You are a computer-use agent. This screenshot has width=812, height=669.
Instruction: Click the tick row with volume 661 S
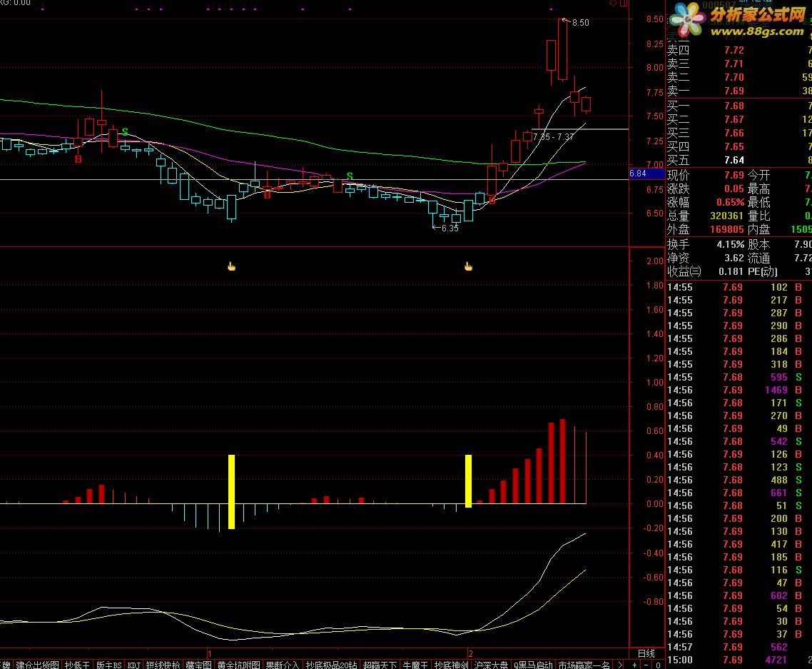[x=739, y=493]
